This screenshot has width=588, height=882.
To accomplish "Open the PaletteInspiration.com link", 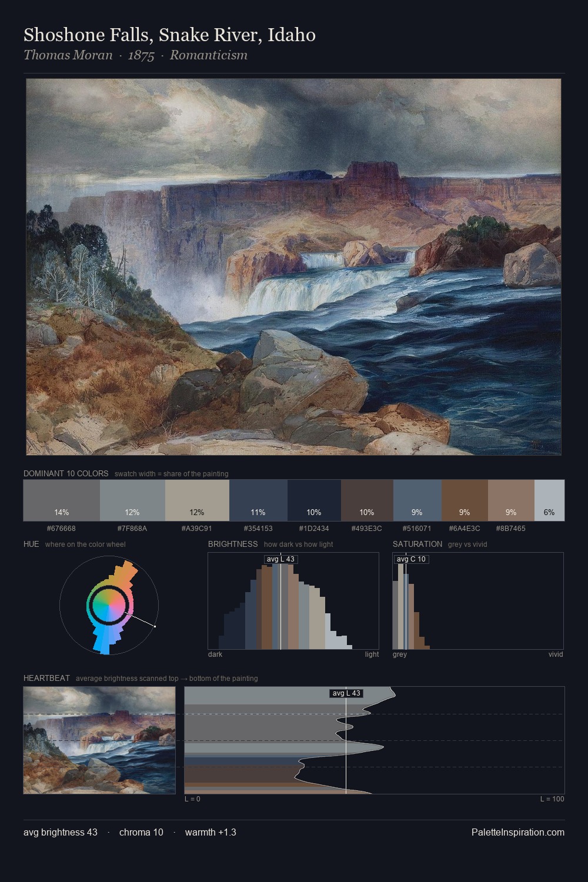I will [518, 832].
